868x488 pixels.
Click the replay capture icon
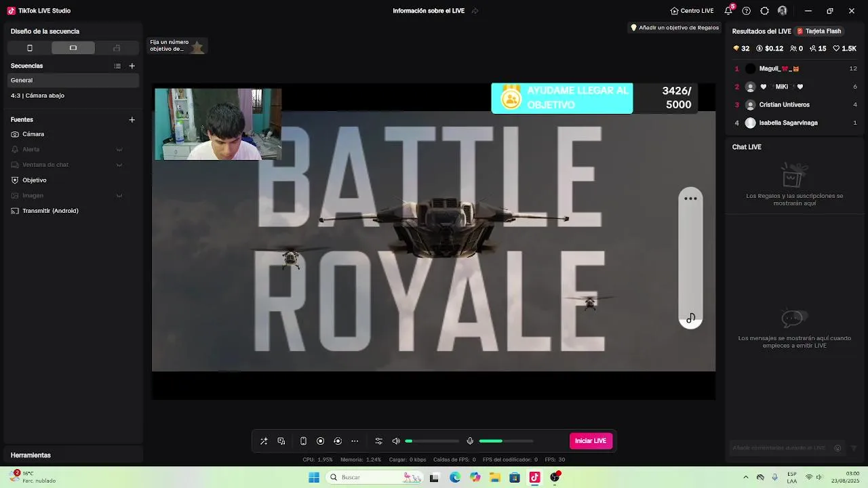[x=338, y=441]
